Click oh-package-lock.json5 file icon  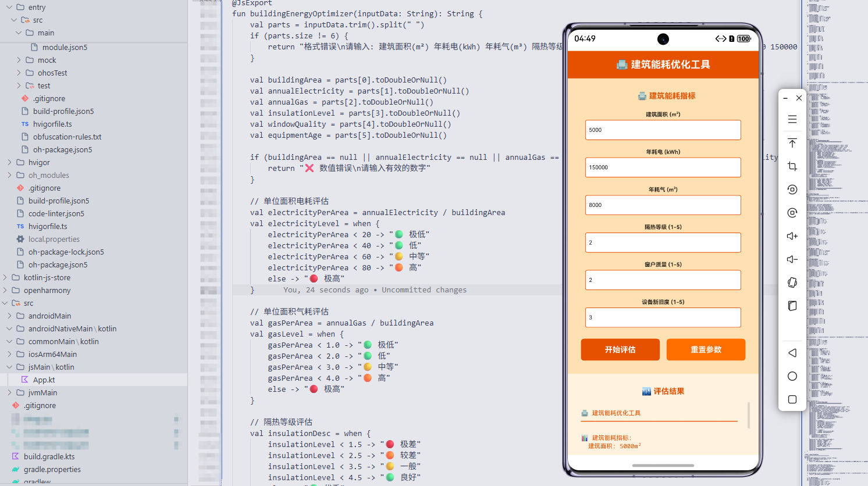tap(20, 252)
